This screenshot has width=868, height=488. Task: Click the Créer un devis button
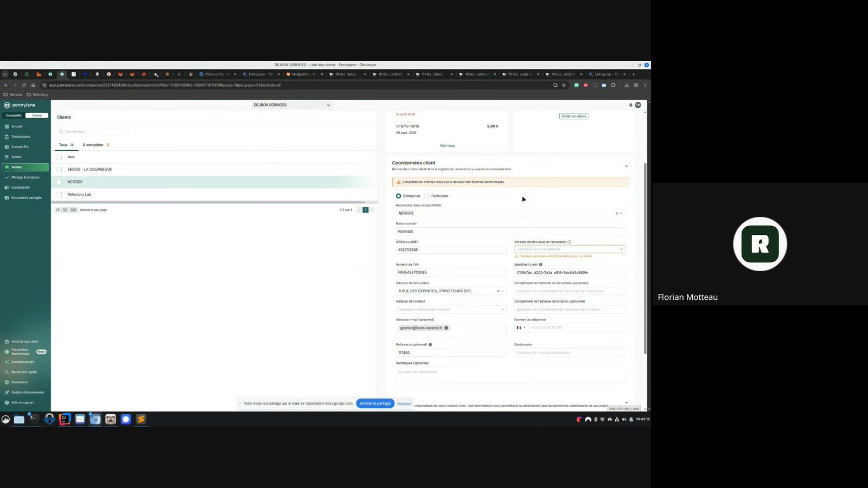click(574, 116)
